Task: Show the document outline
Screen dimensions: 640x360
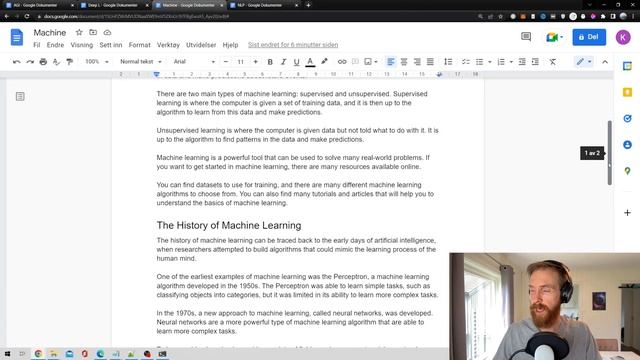Action: [20, 96]
